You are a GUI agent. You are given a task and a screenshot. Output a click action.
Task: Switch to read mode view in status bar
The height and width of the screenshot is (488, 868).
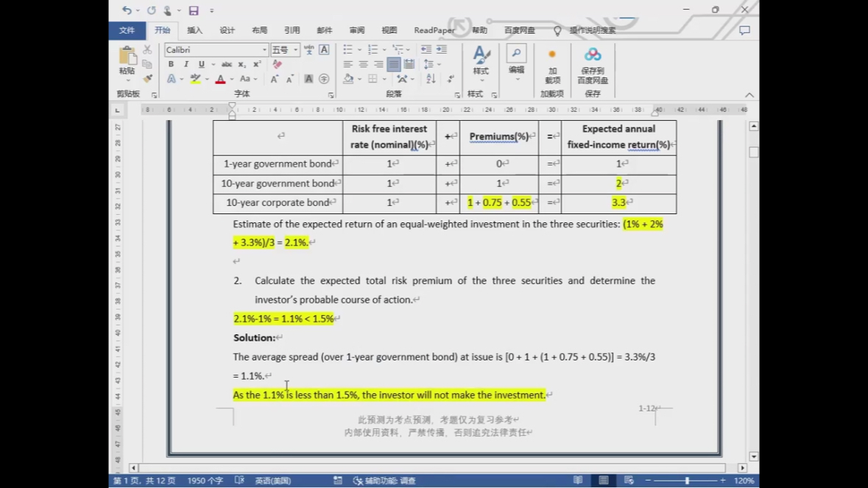[x=578, y=480]
